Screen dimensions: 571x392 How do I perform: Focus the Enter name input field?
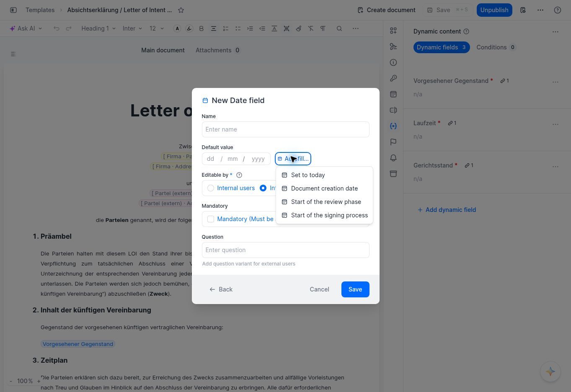285,129
